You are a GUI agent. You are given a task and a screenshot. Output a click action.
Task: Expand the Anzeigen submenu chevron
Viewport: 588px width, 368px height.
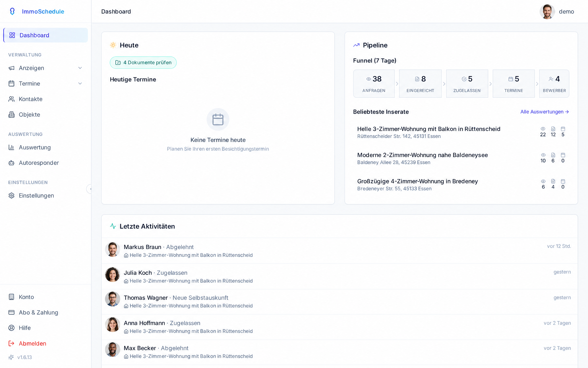tap(80, 68)
